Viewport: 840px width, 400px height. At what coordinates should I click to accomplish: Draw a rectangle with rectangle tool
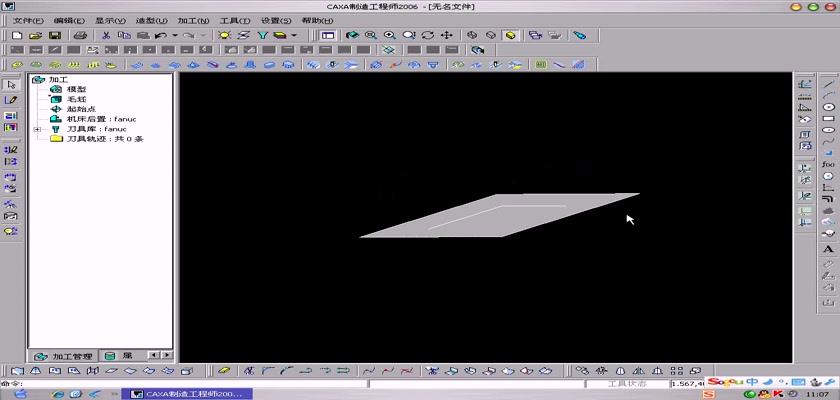tap(828, 118)
